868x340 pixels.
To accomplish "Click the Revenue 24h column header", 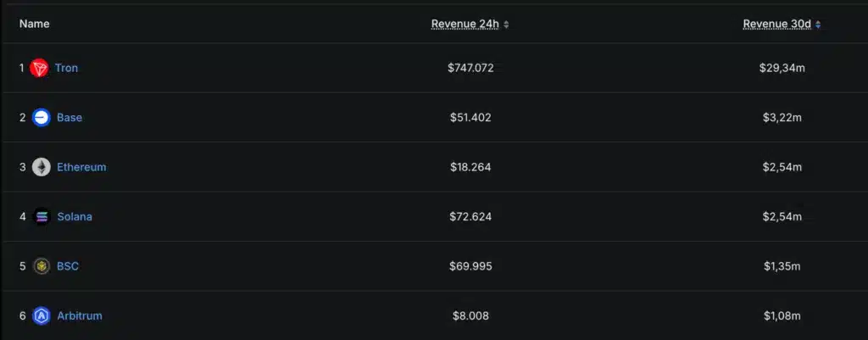I will (x=465, y=24).
